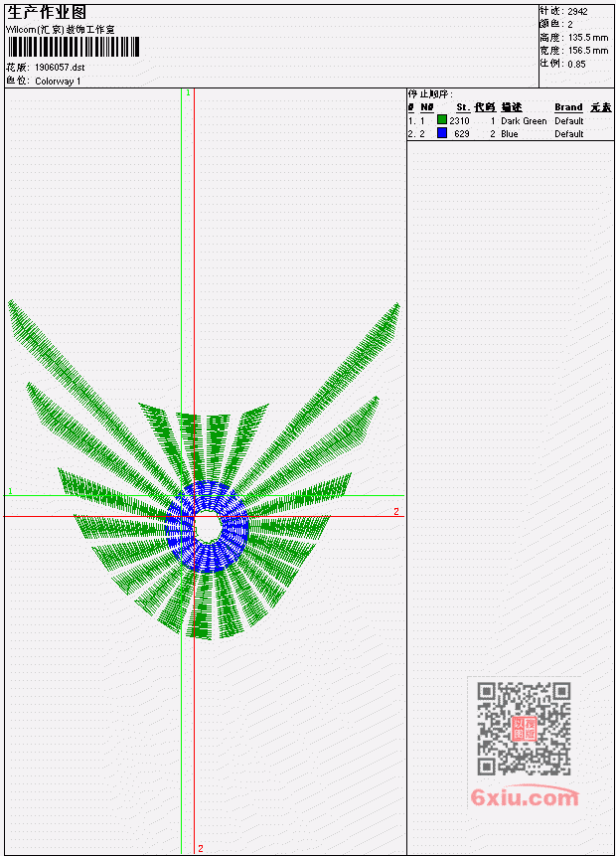Click the stitch count 629 cell
Image resolution: width=616 pixels, height=856 pixels.
(462, 134)
